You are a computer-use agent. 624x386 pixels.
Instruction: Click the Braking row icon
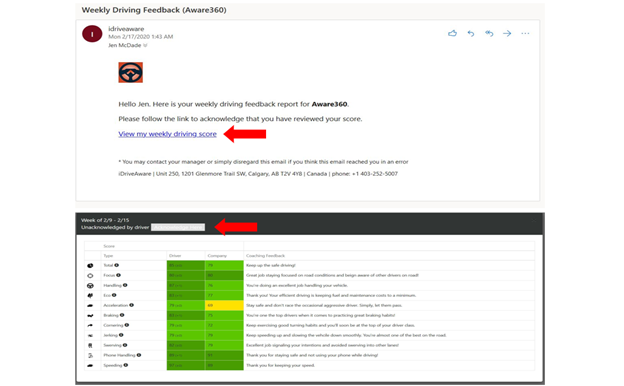[x=90, y=316]
